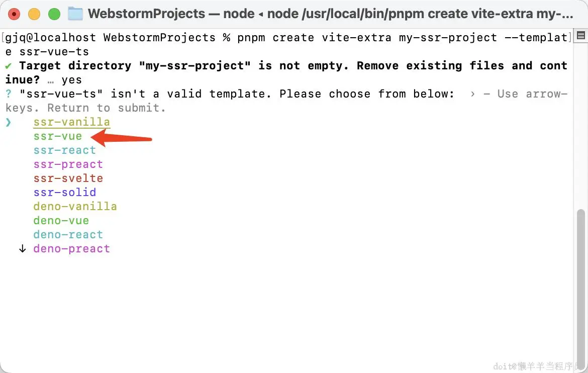Select the deno-preact entry
The image size is (588, 373).
pyautogui.click(x=72, y=249)
